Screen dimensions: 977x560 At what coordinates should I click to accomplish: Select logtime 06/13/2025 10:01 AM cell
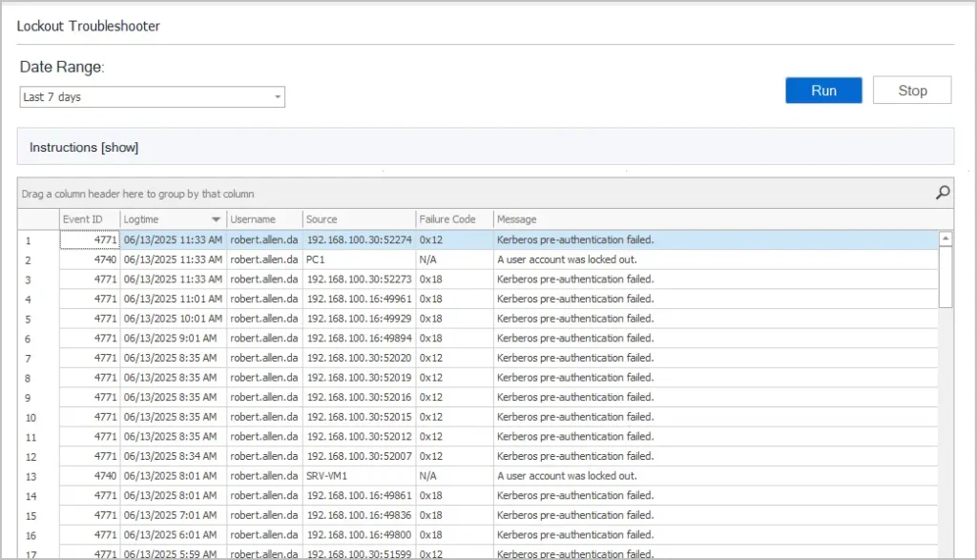174,319
